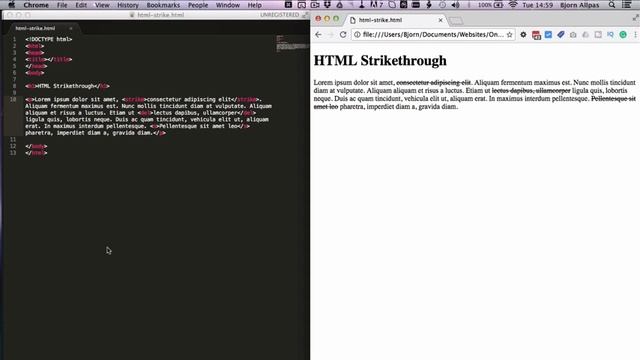This screenshot has width=640, height=360.
Task: Open the File menu
Action: (x=62, y=5)
